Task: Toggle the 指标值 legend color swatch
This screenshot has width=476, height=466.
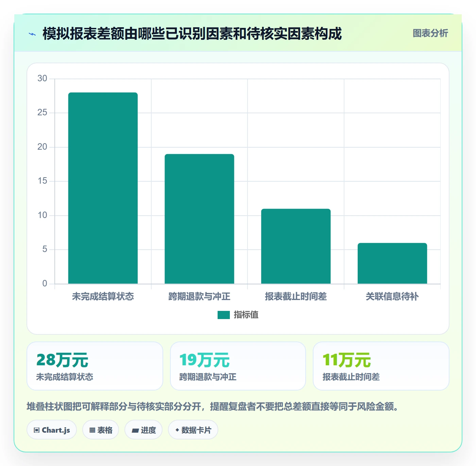Action: point(224,315)
